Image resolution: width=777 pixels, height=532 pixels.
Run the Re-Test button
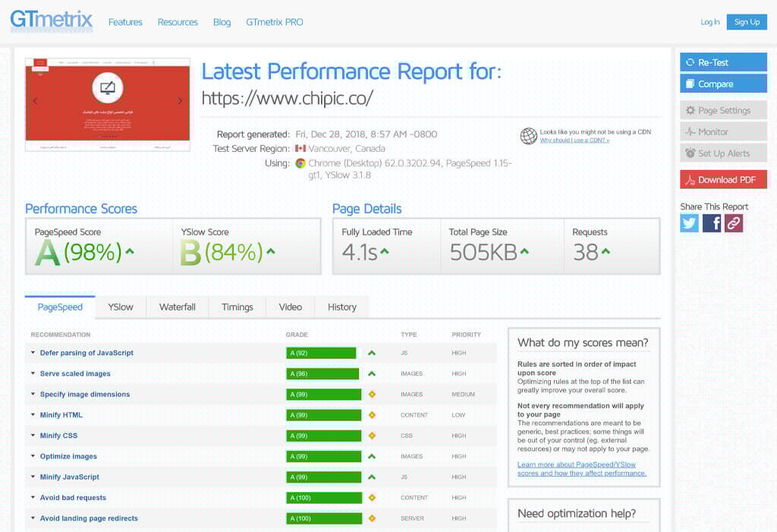tap(723, 62)
